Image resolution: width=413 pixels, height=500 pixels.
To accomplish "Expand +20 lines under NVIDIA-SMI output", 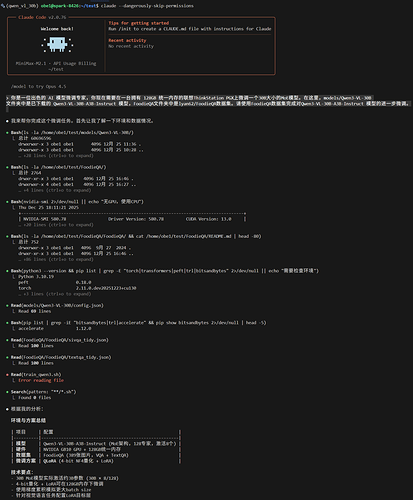I will pos(56,225).
